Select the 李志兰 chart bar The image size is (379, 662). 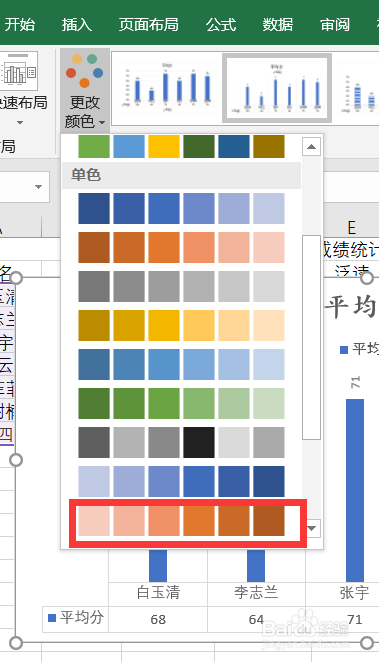pos(256,566)
